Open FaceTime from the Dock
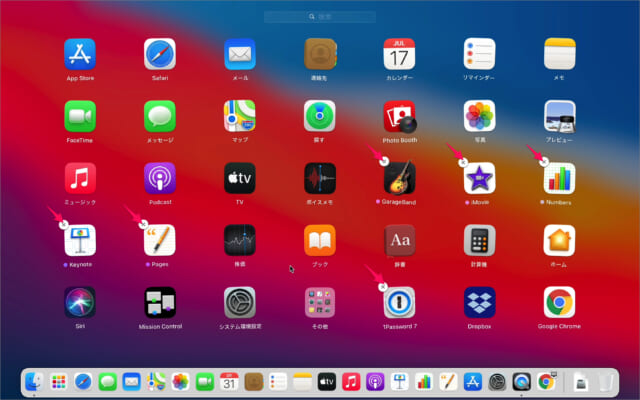The image size is (640, 400). 205,382
